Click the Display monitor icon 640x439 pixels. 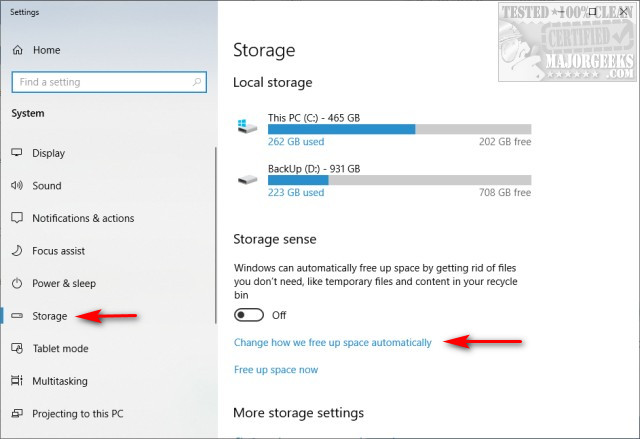tap(17, 153)
